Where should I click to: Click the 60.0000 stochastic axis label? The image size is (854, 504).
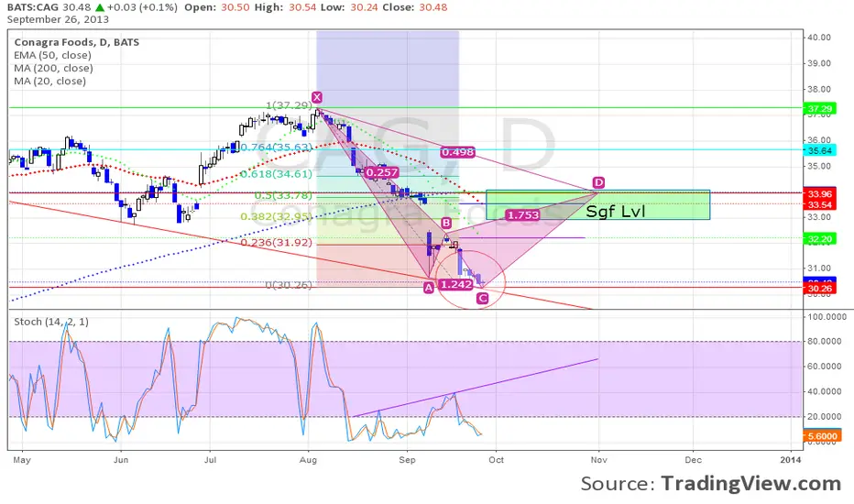pyautogui.click(x=827, y=367)
